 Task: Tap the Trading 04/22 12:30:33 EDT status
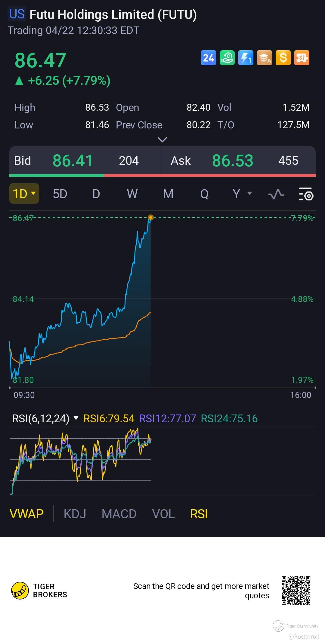pos(73,30)
